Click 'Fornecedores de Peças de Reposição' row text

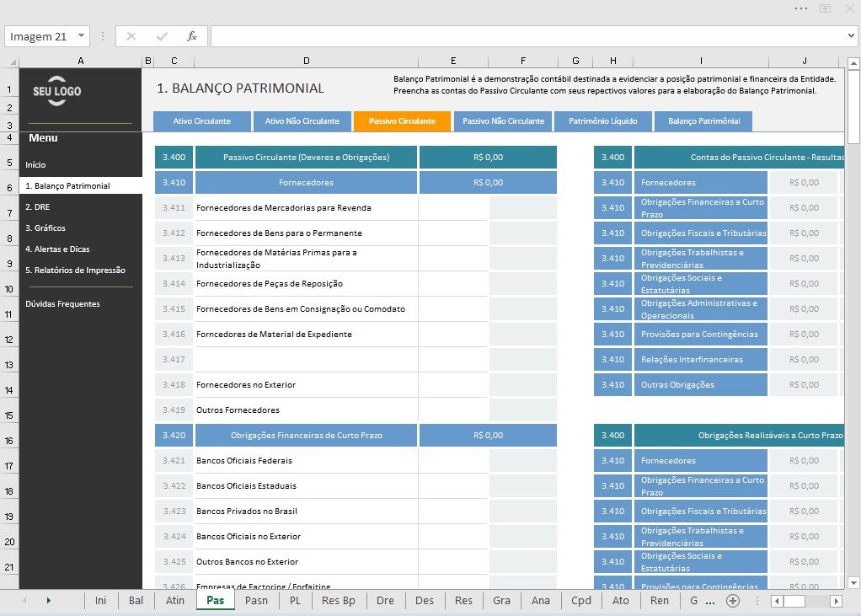[x=269, y=284]
